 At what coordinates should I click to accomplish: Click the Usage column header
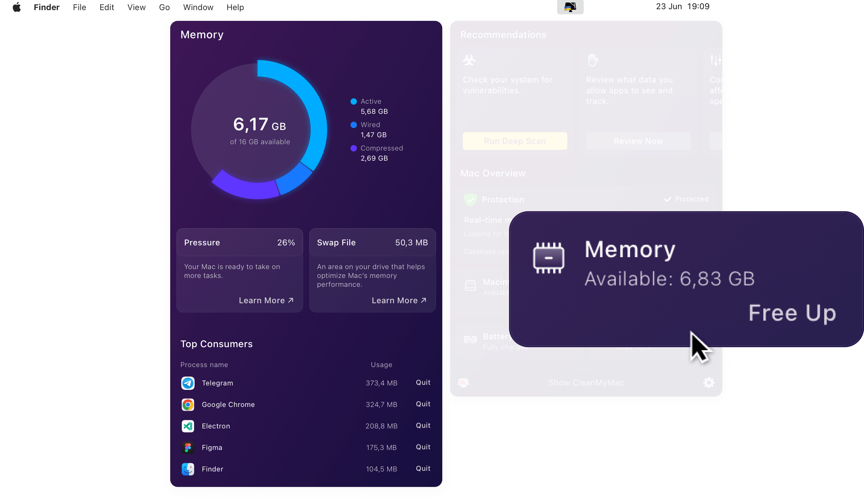(381, 365)
